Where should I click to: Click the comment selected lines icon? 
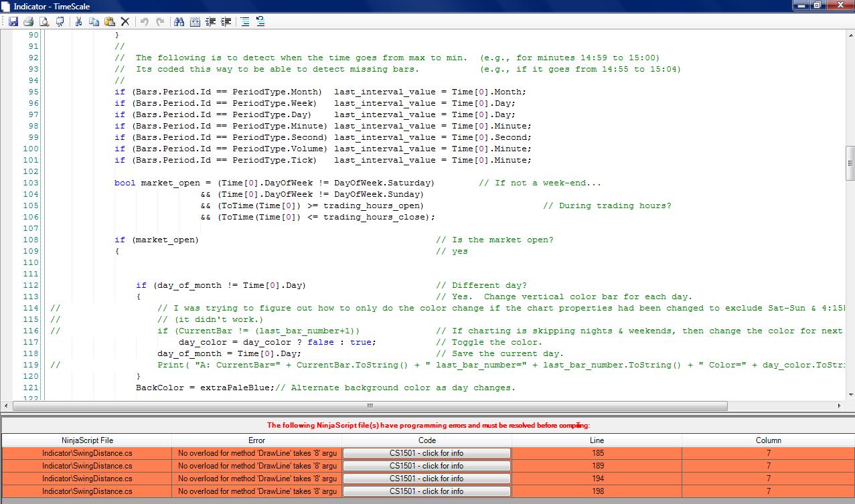(x=245, y=21)
